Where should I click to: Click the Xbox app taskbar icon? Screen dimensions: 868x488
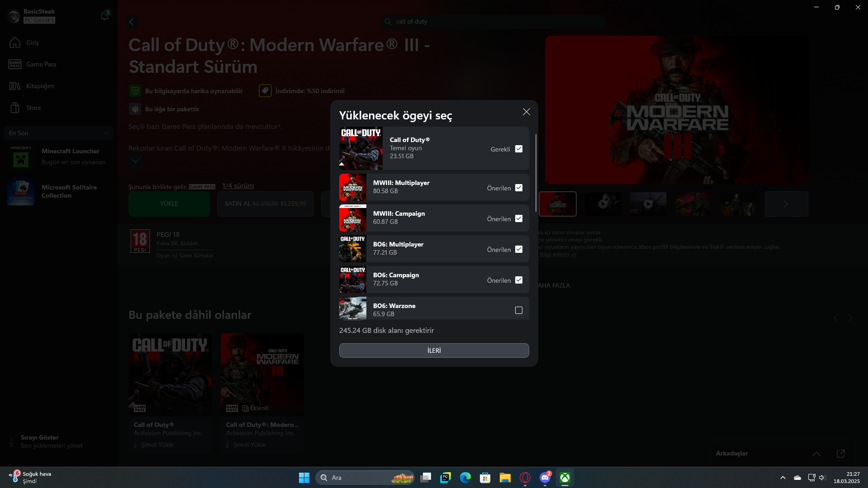(565, 478)
